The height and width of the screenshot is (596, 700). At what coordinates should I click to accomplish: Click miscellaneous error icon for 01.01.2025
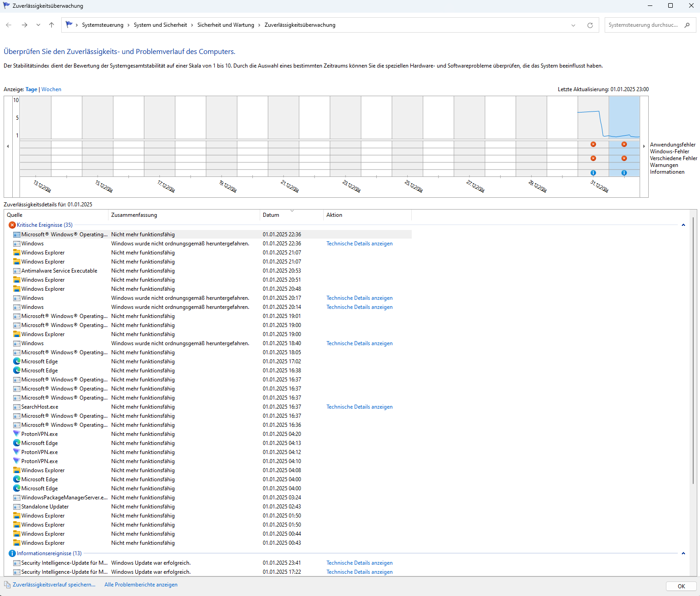click(624, 158)
